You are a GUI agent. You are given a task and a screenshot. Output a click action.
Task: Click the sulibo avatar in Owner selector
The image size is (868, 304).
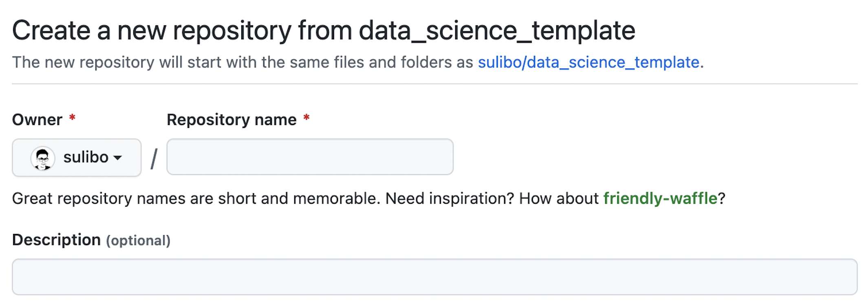coord(42,158)
